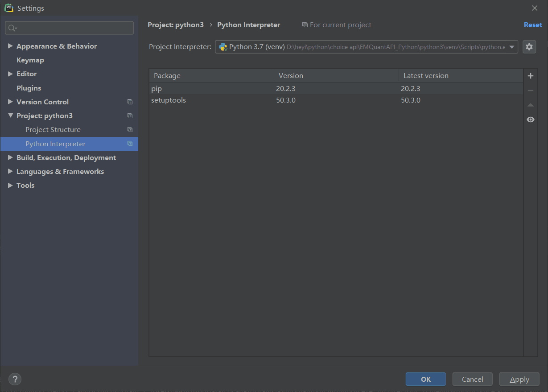The width and height of the screenshot is (548, 392).
Task: Select Python Interpreter tree item
Action: [x=69, y=144]
